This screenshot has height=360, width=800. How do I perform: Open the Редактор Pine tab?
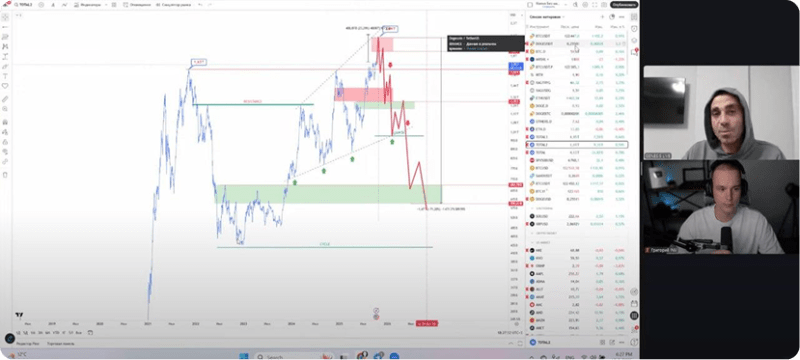28,344
